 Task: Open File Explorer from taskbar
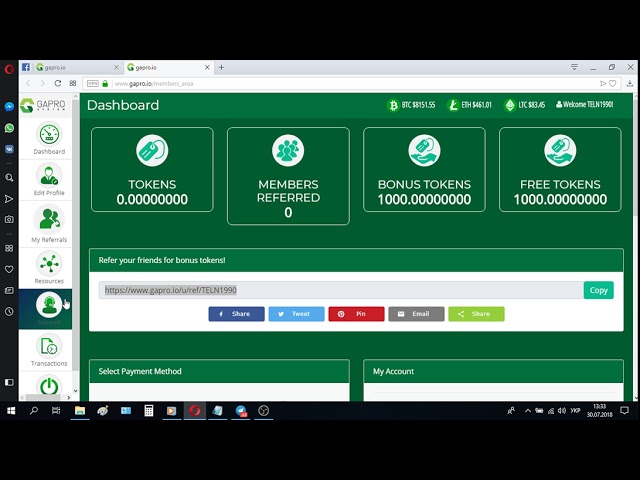click(80, 411)
